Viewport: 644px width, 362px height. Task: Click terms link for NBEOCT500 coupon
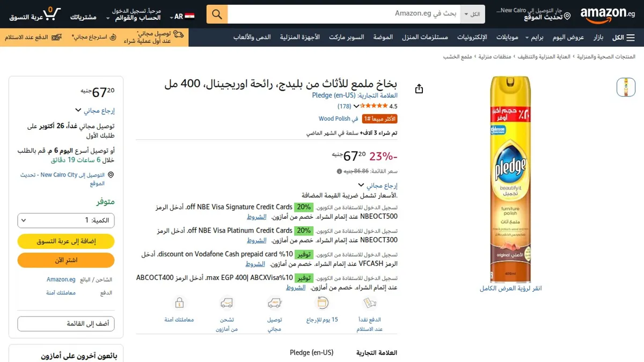click(257, 217)
